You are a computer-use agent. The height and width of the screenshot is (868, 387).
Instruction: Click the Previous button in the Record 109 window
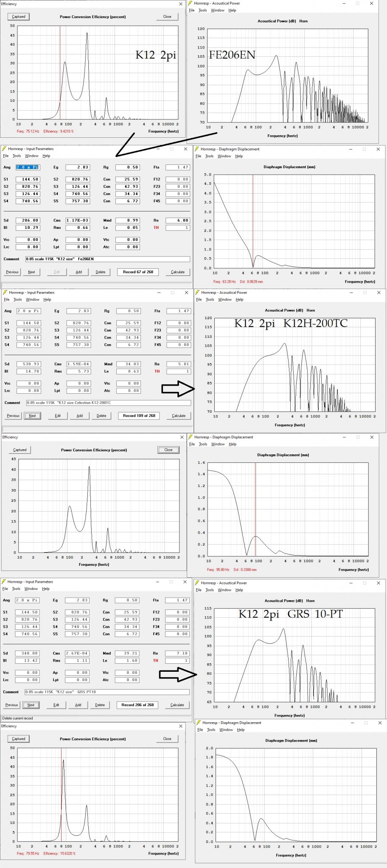tap(13, 415)
